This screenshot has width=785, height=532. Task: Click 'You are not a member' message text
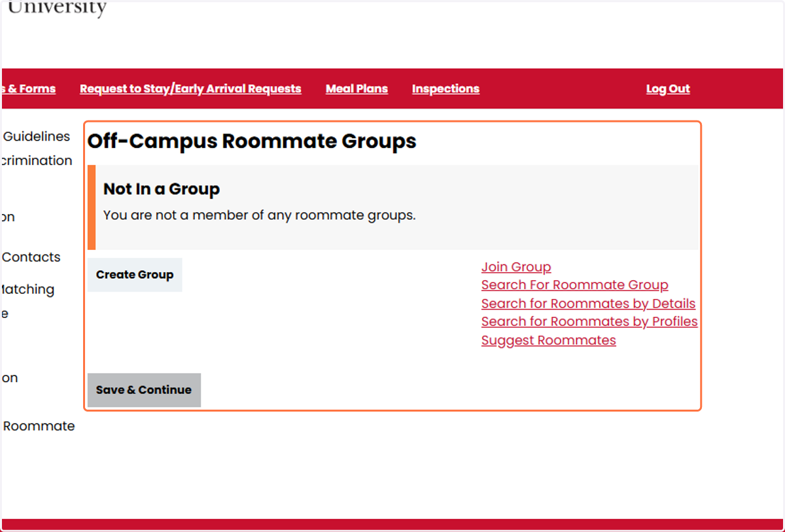coord(259,215)
